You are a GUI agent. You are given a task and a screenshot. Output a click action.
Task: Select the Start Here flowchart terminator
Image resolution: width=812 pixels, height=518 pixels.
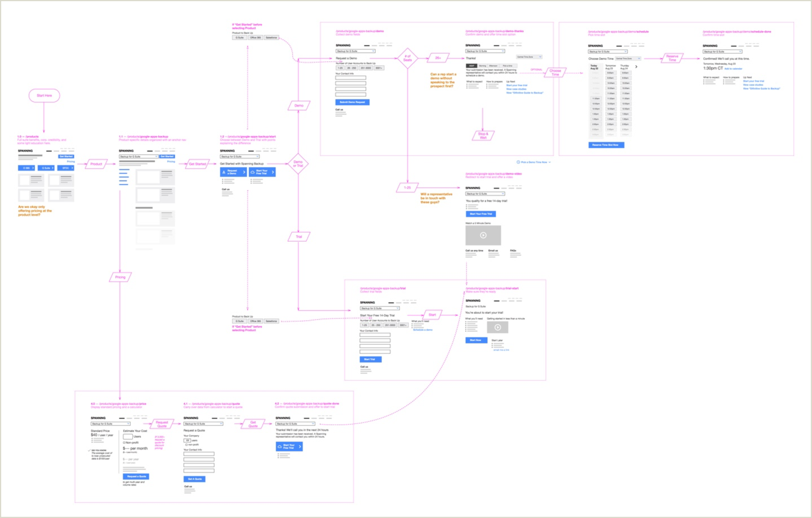pos(44,95)
